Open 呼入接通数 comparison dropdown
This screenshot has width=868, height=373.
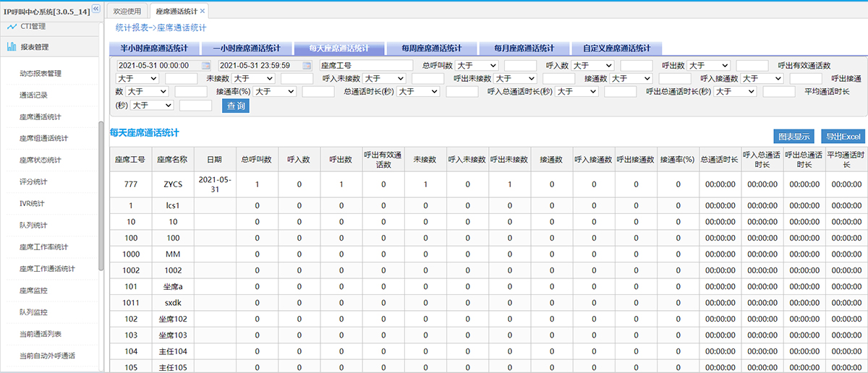tap(762, 78)
